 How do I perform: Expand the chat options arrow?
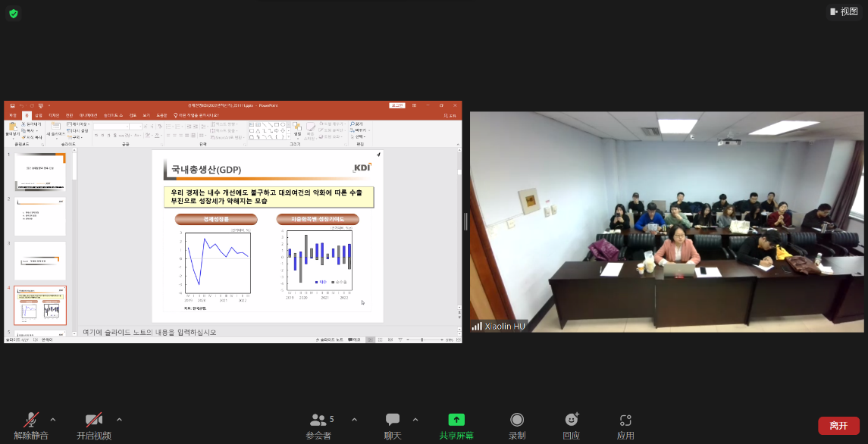coord(415,419)
